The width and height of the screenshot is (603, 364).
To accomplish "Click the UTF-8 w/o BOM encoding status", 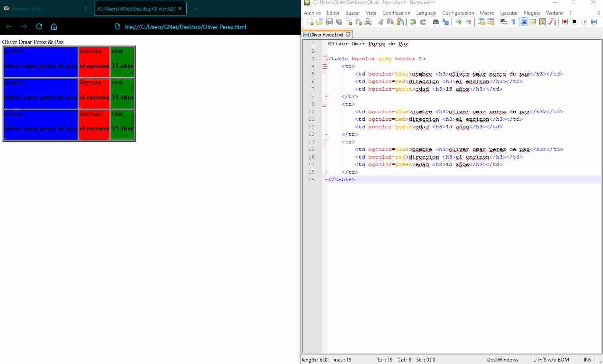I will click(x=551, y=360).
